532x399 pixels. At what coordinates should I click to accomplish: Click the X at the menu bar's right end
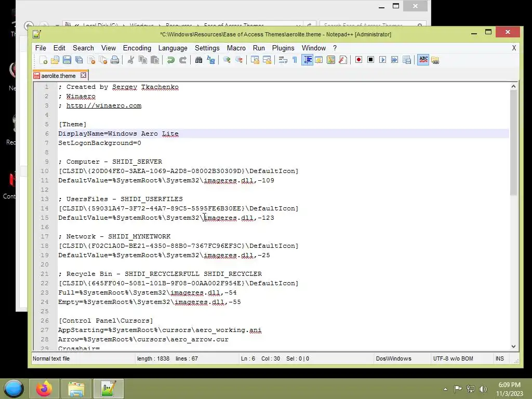[514, 48]
